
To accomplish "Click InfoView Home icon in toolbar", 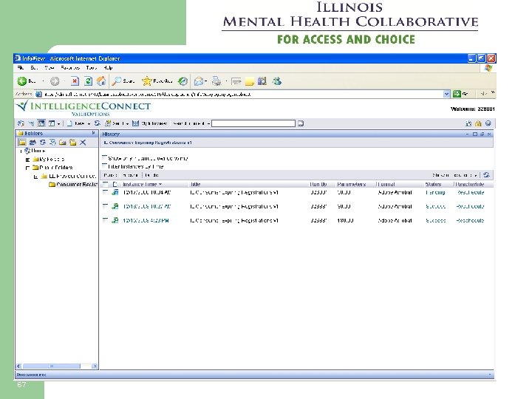I will (21, 123).
